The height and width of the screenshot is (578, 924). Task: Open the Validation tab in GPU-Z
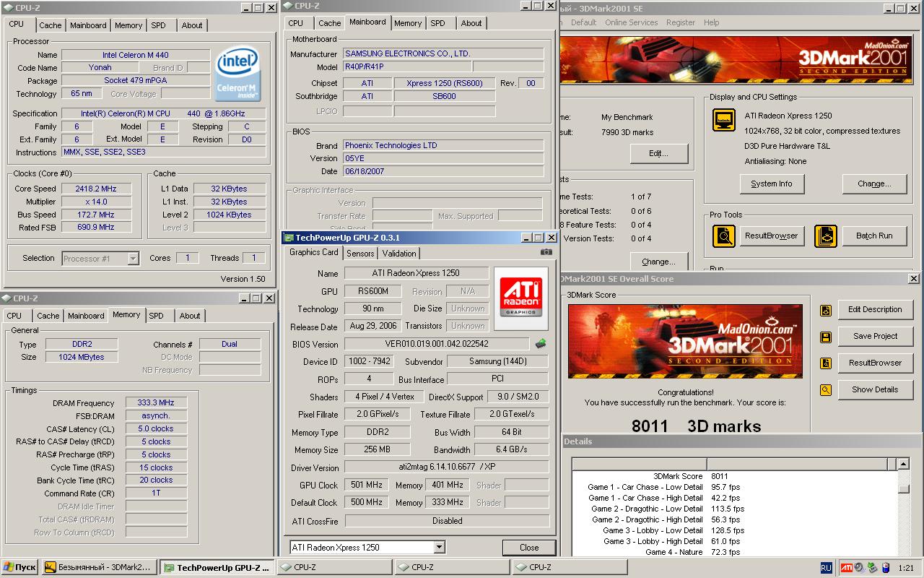[x=399, y=254]
